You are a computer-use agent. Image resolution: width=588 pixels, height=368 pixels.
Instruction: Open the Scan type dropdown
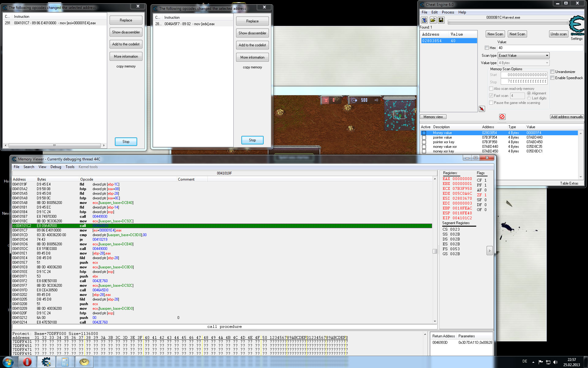click(523, 56)
